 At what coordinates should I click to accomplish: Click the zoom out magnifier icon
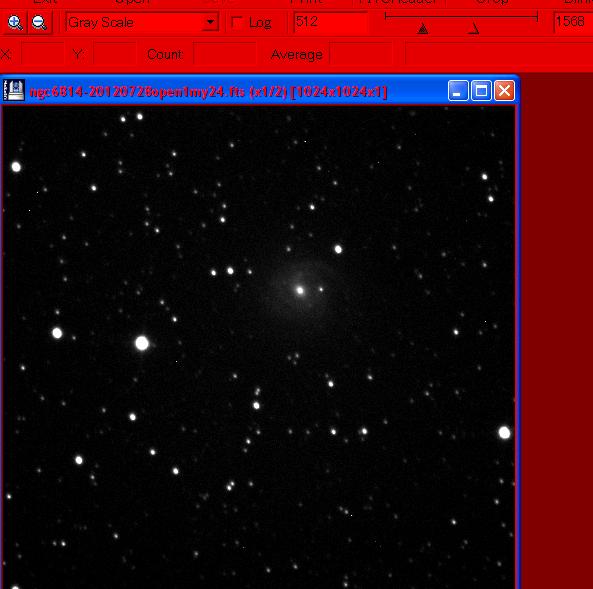coord(39,23)
